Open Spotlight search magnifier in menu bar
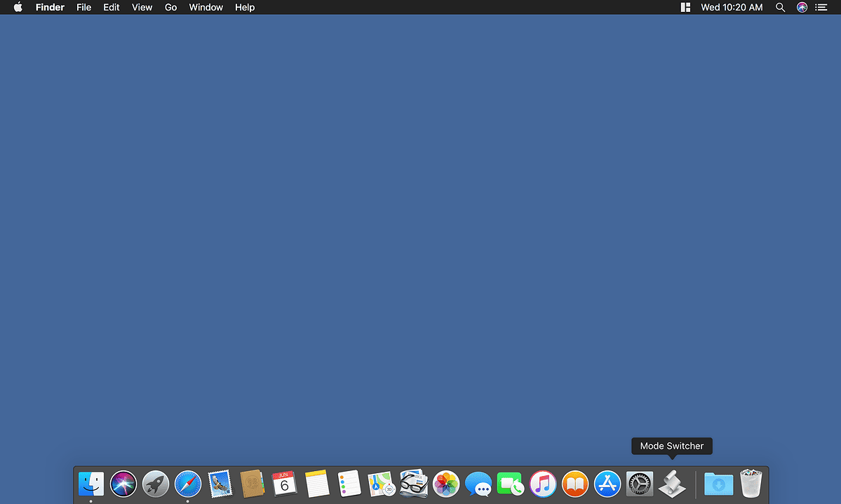Viewport: 841px width, 504px height. pos(780,7)
